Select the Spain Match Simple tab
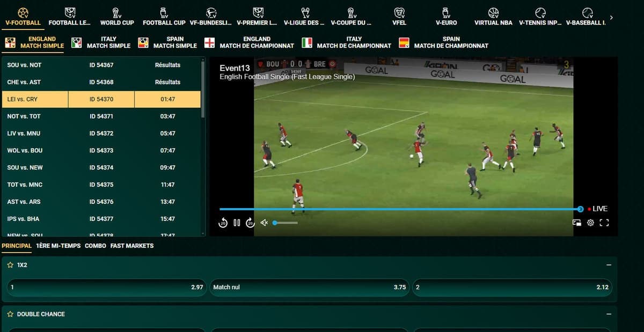The image size is (644, 332). tap(168, 42)
